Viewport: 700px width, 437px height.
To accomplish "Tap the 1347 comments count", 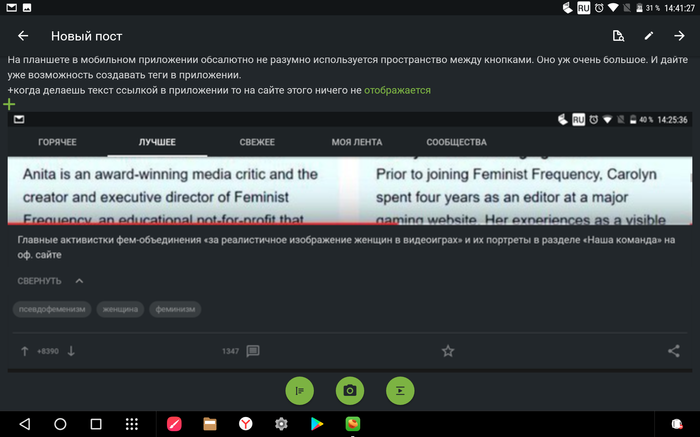I will click(x=230, y=351).
